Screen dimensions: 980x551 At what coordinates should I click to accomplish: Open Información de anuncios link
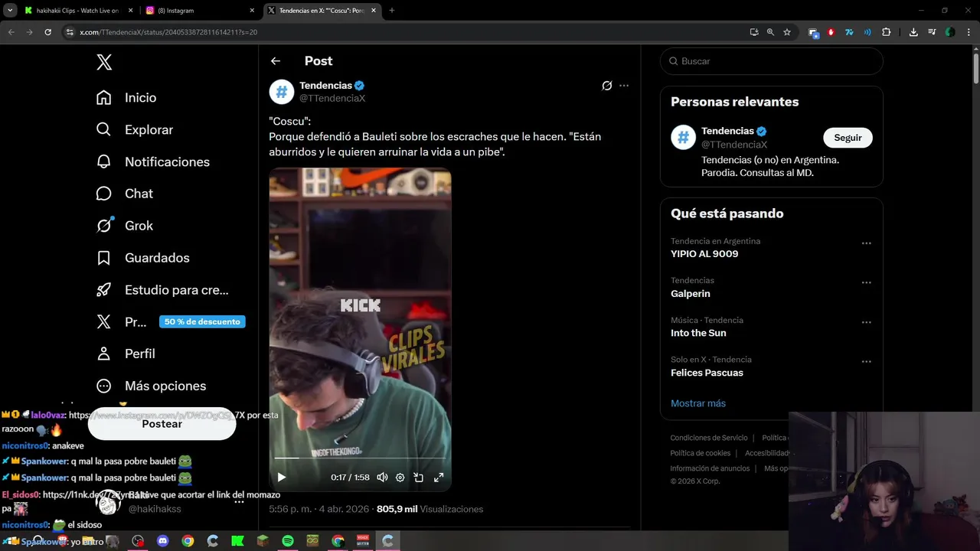pos(710,468)
